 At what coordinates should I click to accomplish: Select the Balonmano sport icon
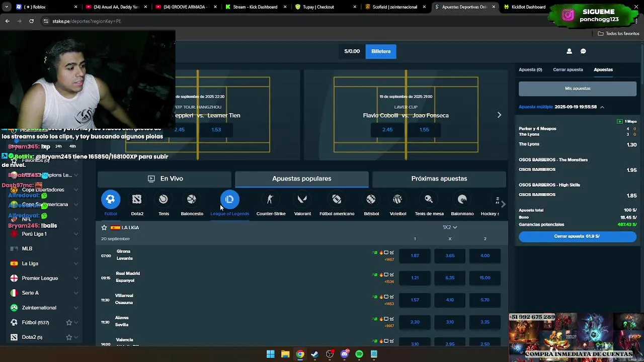tap(462, 200)
